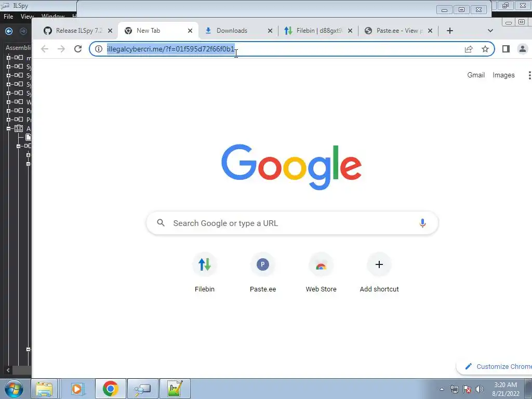Expand ILSpy tree node beginning with W
532x399 pixels.
(x=8, y=102)
